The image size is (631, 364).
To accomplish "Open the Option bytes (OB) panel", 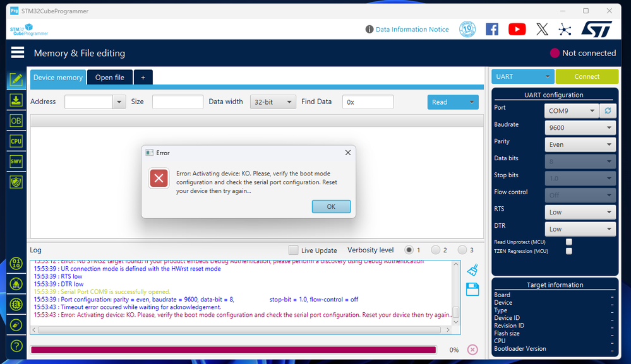I will (x=16, y=120).
